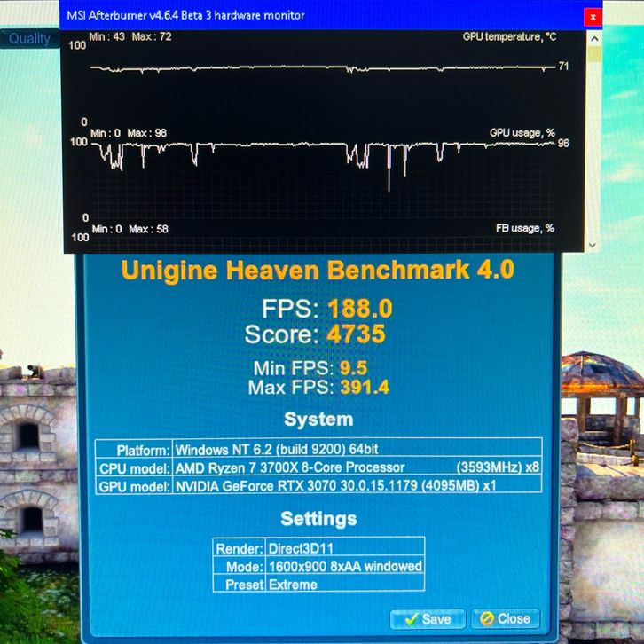Click the MSI Afterburner hardware monitor title bar
The image size is (644, 644).
(266, 15)
